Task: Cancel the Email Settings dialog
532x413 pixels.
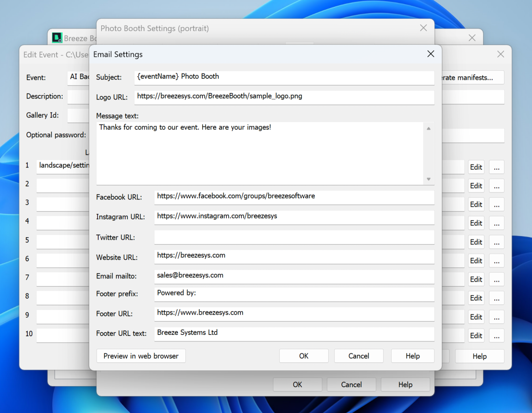Action: coord(358,356)
